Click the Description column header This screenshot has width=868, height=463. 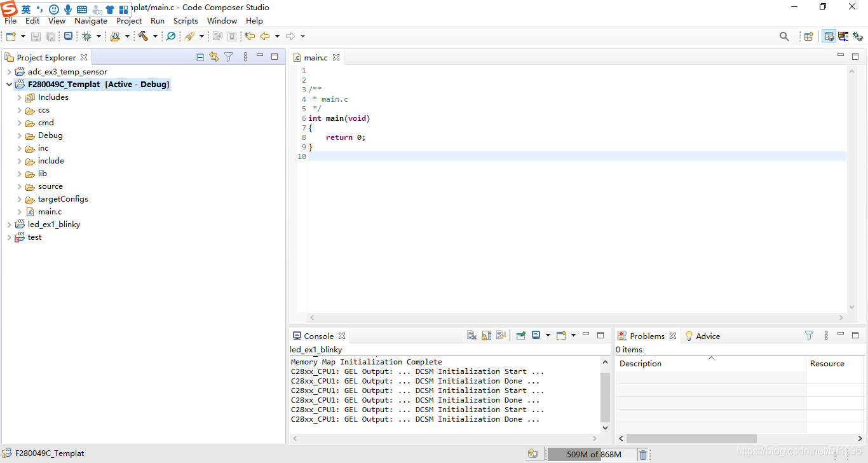pyautogui.click(x=710, y=364)
